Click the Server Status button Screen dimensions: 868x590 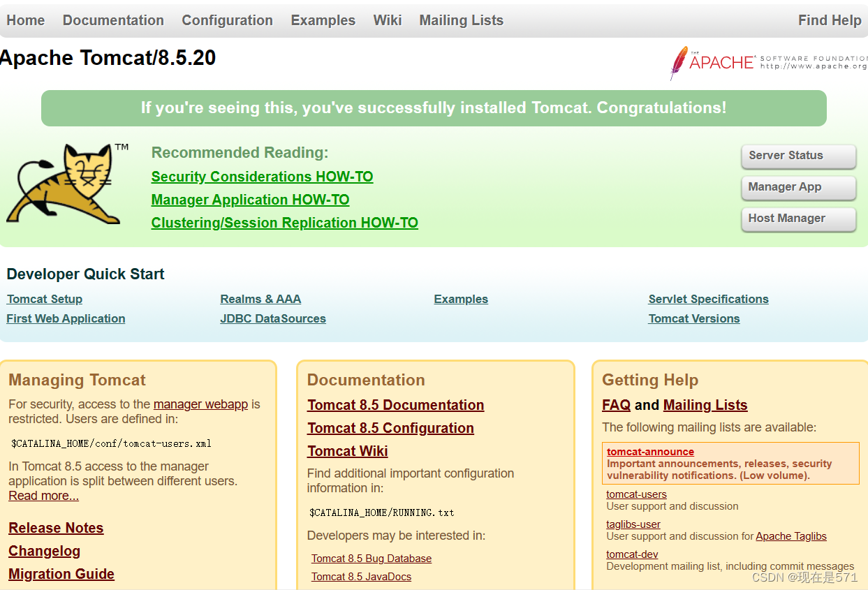coord(798,156)
